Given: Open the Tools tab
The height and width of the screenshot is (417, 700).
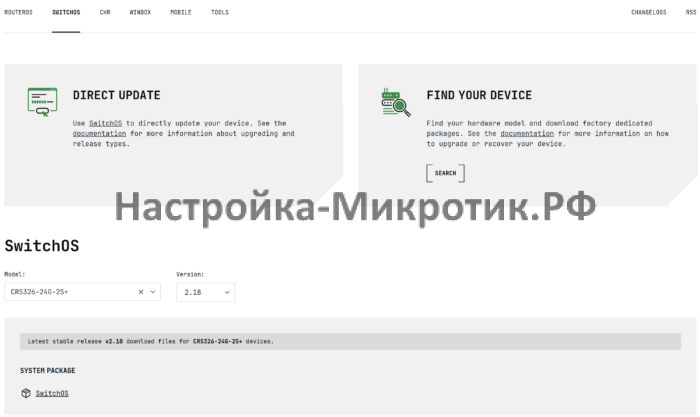Looking at the screenshot, I should (220, 13).
